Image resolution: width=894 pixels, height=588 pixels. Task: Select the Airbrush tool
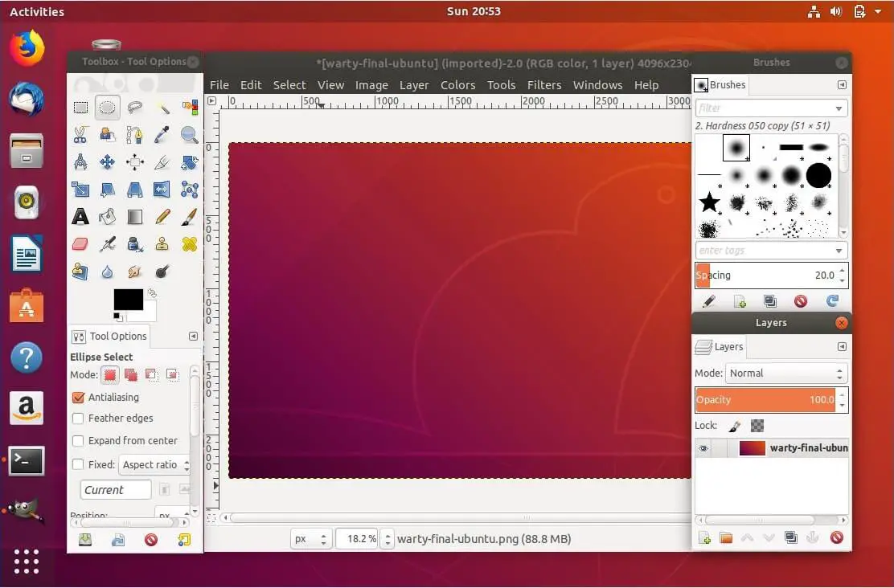108,244
